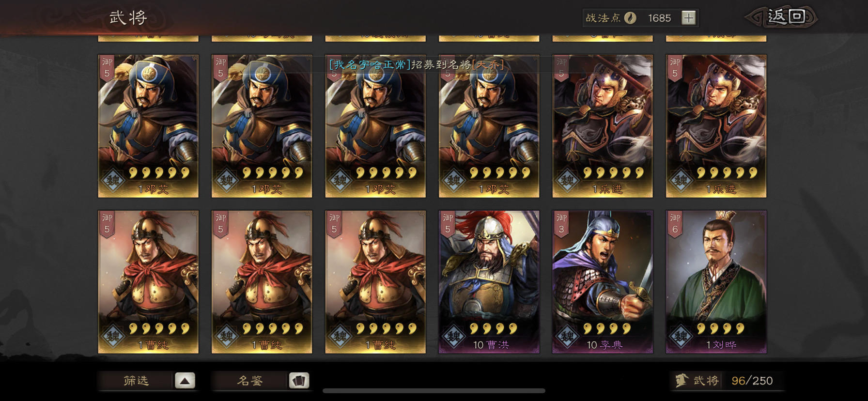Select the last 乐进 card in row
The image size is (868, 401).
point(716,126)
